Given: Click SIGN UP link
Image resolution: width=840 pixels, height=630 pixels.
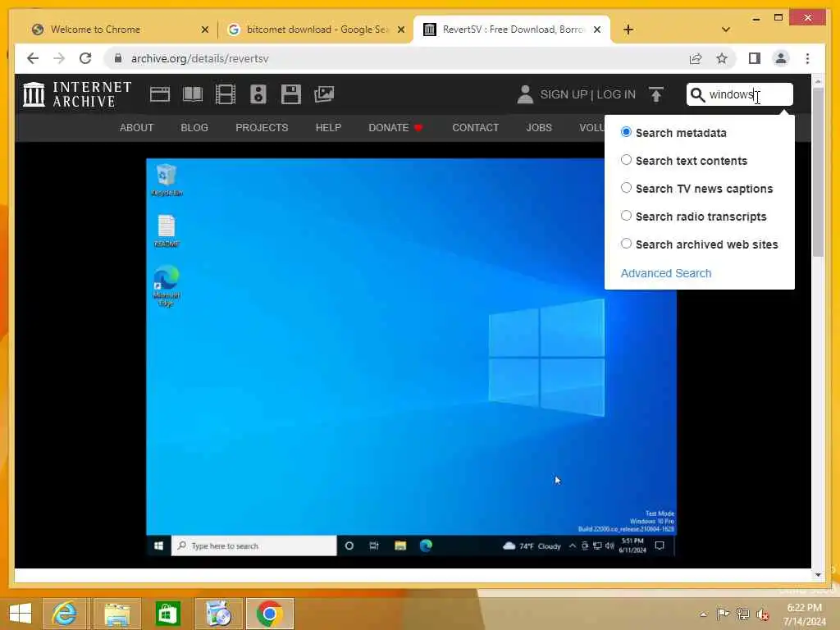Looking at the screenshot, I should click(564, 95).
